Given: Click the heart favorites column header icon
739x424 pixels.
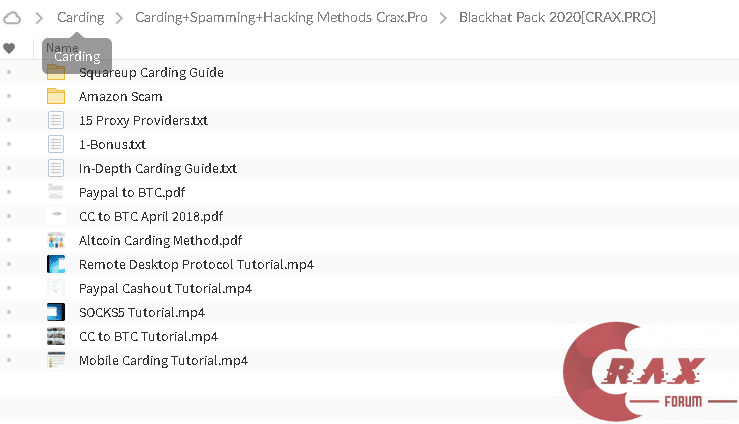Looking at the screenshot, I should click(9, 48).
